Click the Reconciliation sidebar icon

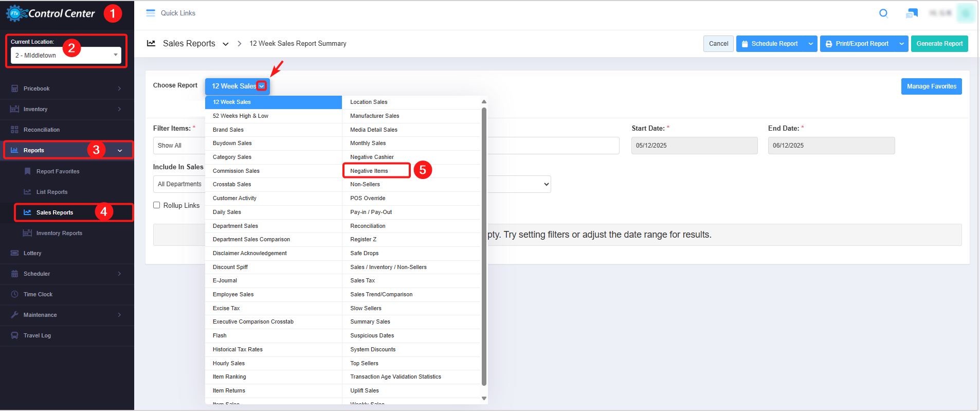[14, 130]
